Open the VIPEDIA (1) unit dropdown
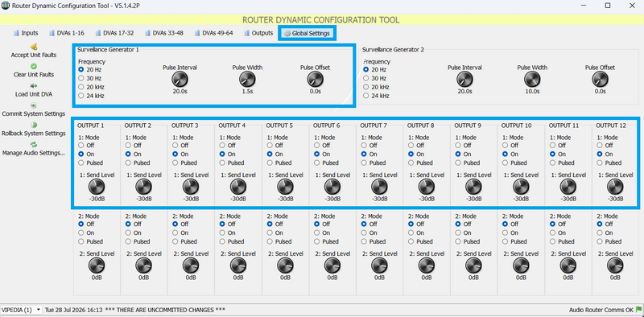The height and width of the screenshot is (317, 644). (x=22, y=310)
